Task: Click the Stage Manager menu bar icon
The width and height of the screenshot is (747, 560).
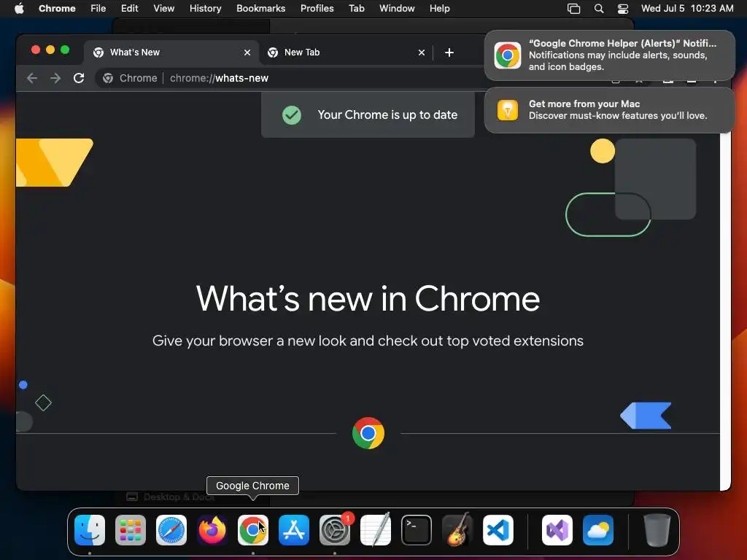Action: [573, 8]
